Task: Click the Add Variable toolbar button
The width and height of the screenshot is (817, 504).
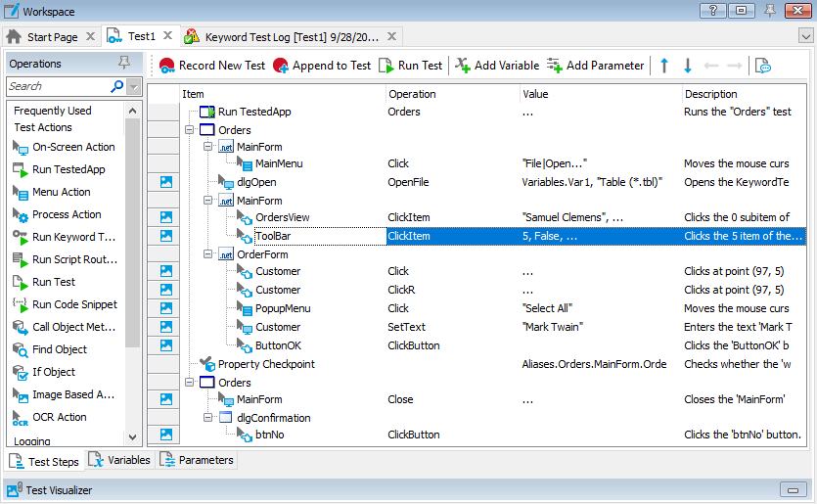Action: coord(495,66)
